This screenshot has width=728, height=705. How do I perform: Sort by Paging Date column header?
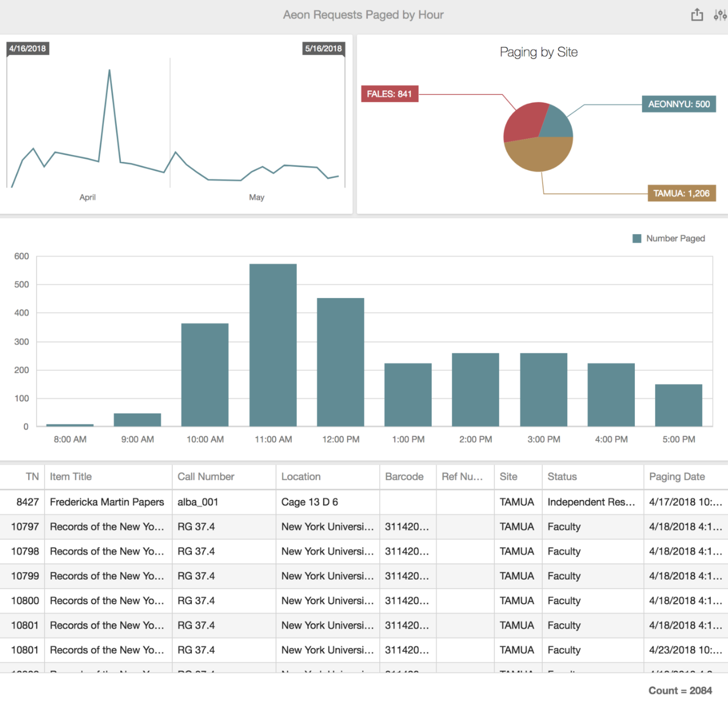pyautogui.click(x=677, y=477)
